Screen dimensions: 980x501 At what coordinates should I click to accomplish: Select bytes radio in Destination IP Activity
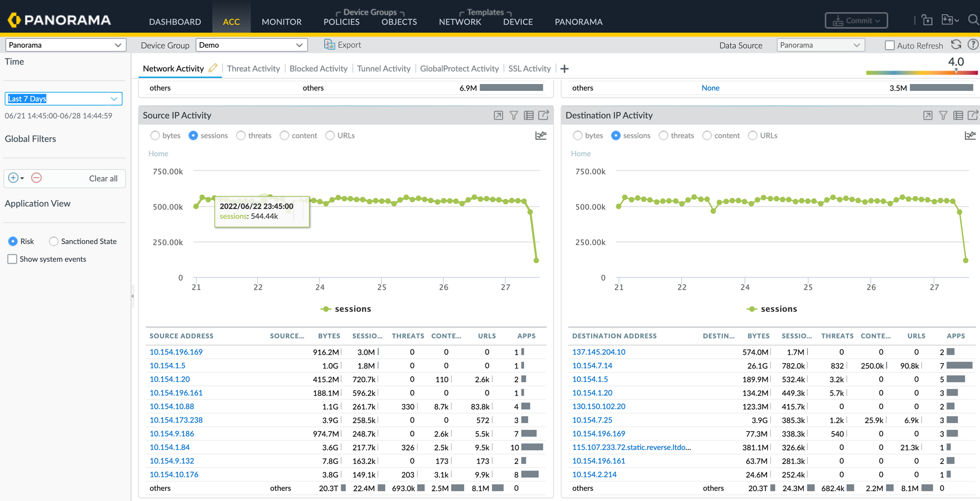(578, 135)
